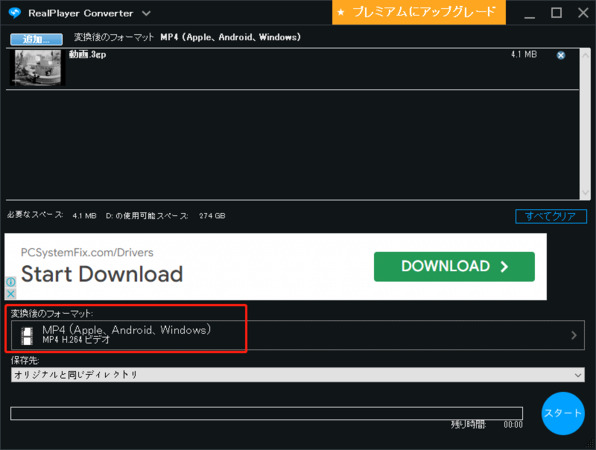Open the RealPlayer Converter title dropdown

pyautogui.click(x=146, y=13)
